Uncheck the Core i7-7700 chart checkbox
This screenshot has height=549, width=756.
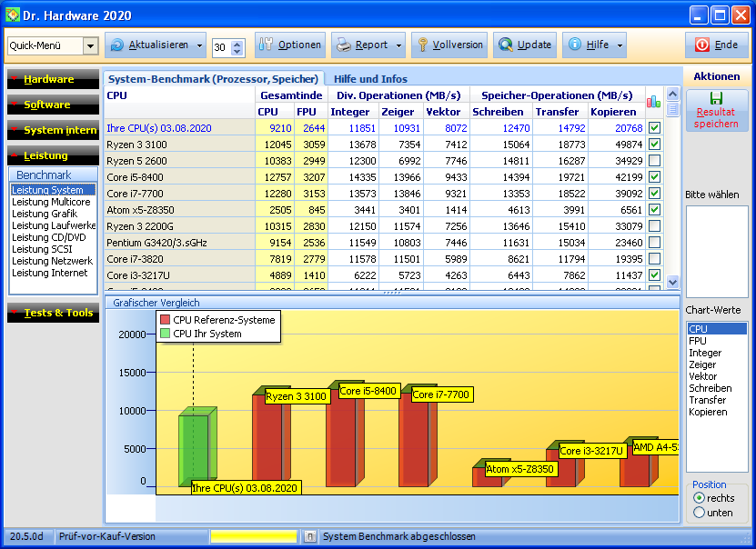click(x=654, y=193)
